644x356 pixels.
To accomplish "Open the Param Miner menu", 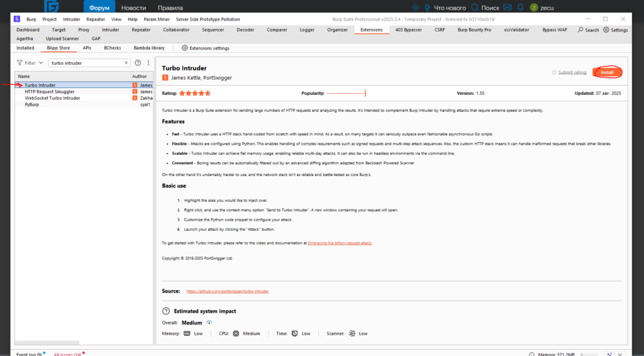I will (157, 19).
